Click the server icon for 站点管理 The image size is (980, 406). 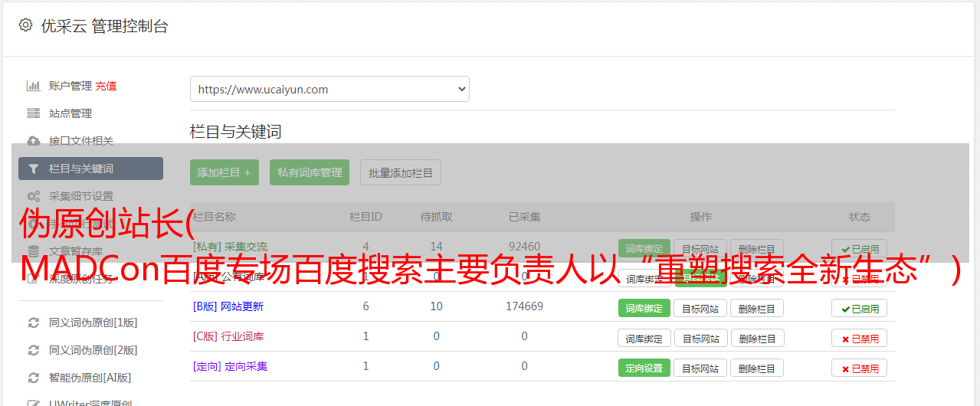34,113
